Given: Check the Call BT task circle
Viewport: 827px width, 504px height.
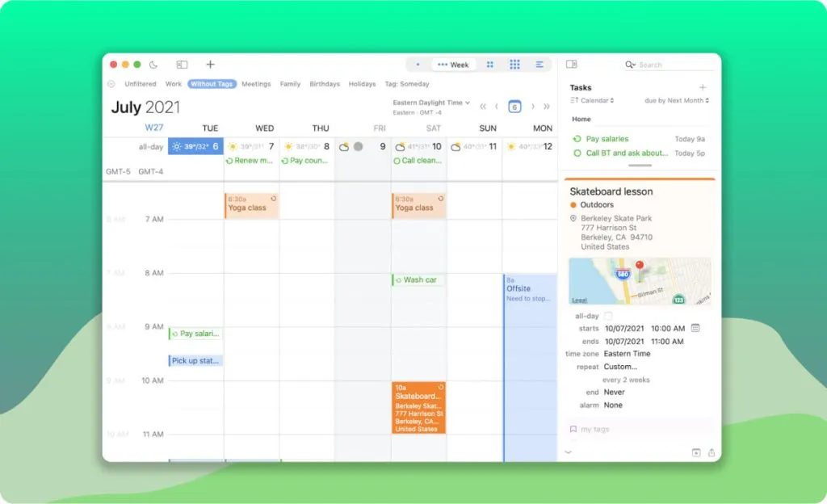Looking at the screenshot, I should click(x=577, y=153).
